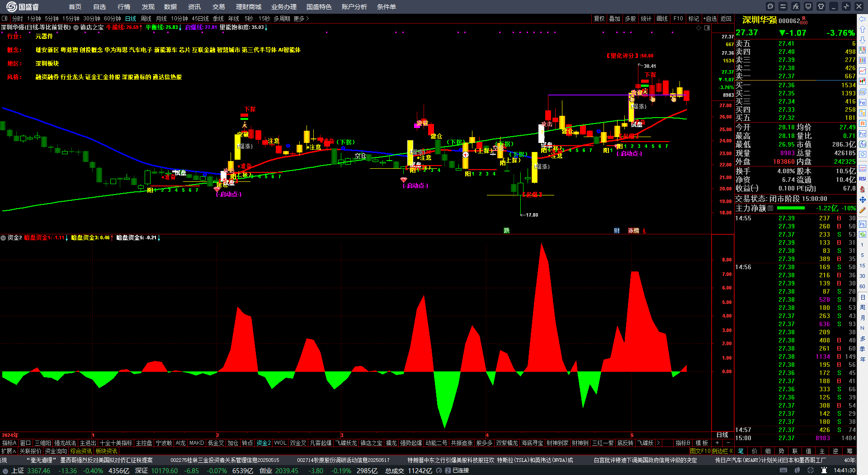This screenshot has height=475, width=868.
Task: Click the chess rook icon in status bar
Action: [824, 470]
